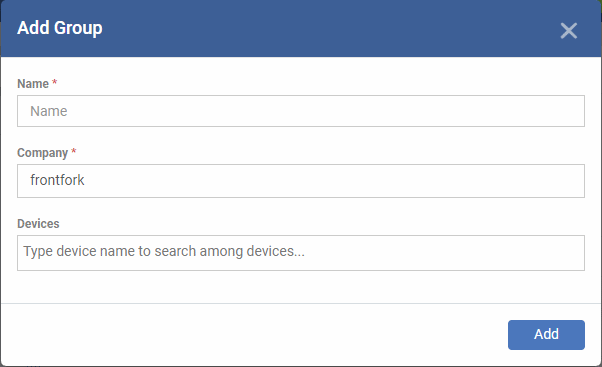Image resolution: width=602 pixels, height=367 pixels.
Task: Open the Company field showing frontfork
Action: (301, 181)
